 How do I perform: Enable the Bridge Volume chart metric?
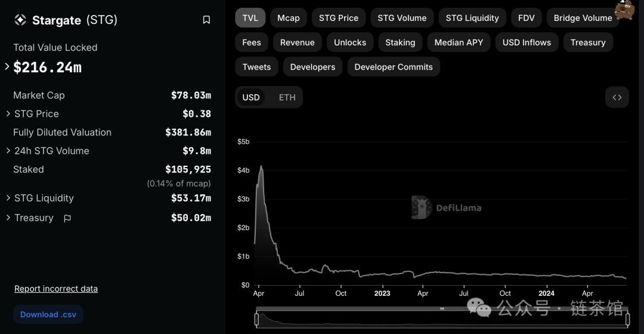coord(583,18)
